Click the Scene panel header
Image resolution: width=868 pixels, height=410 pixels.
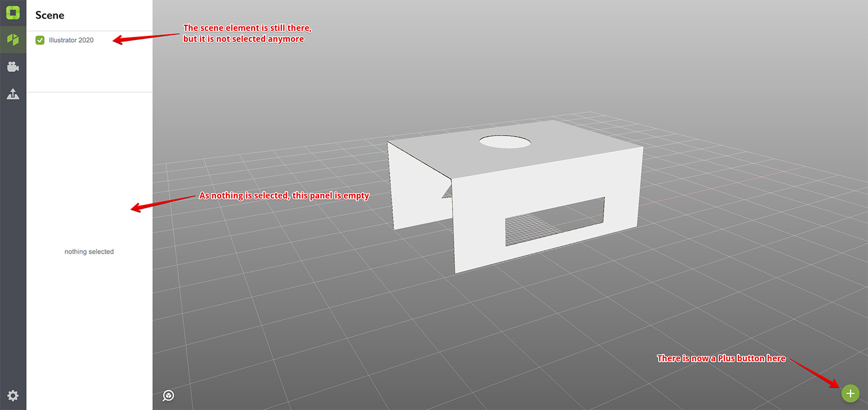(x=50, y=15)
